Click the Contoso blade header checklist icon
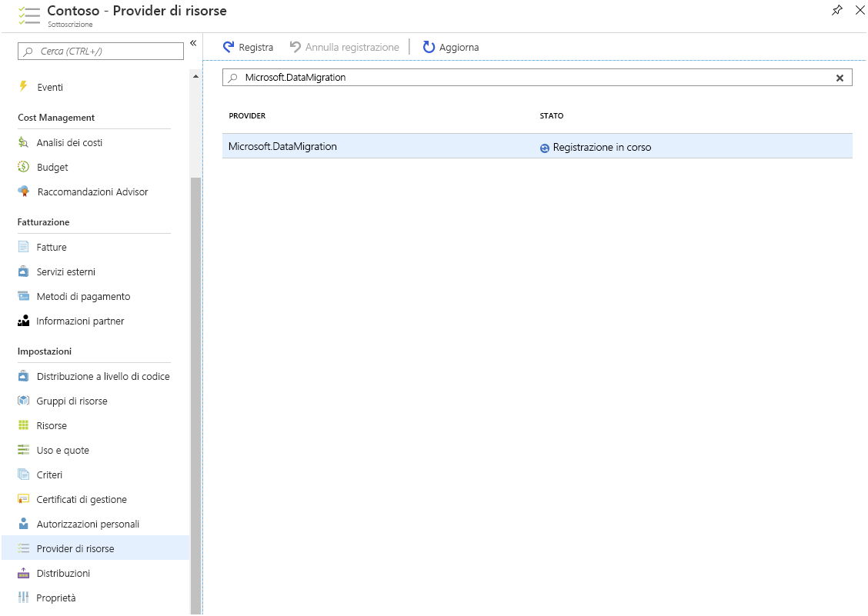The height and width of the screenshot is (616, 868). [28, 15]
